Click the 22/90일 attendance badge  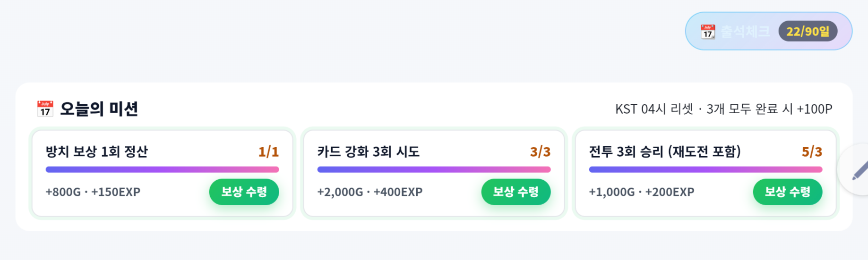808,31
